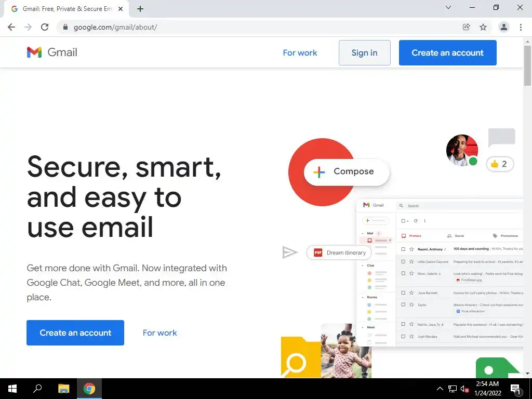
Task: Click the For work link under the headline
Action: (x=160, y=333)
